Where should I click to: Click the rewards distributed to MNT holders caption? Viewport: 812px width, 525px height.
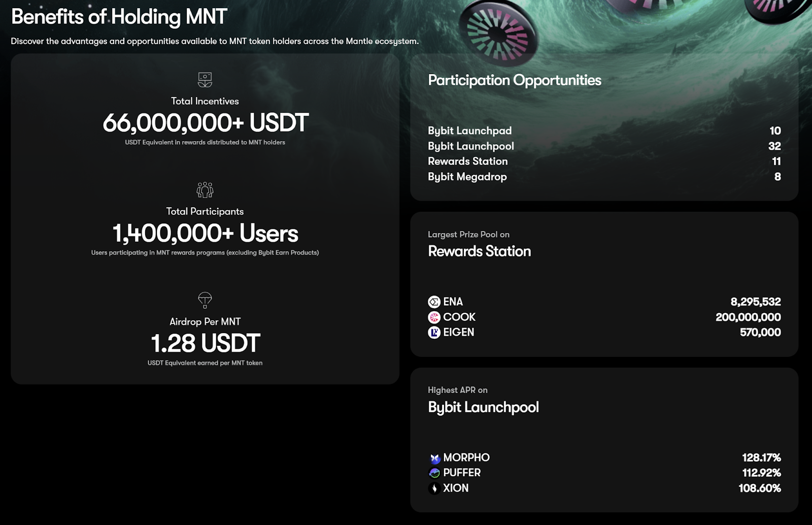click(x=205, y=143)
